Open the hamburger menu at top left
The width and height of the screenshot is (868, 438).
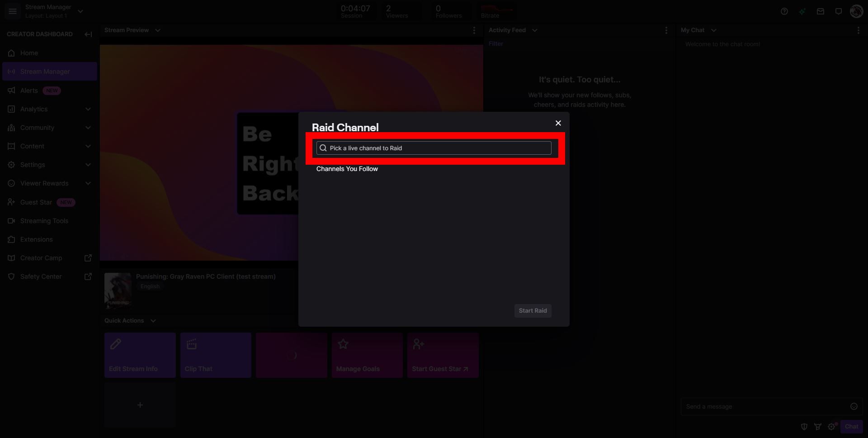12,11
